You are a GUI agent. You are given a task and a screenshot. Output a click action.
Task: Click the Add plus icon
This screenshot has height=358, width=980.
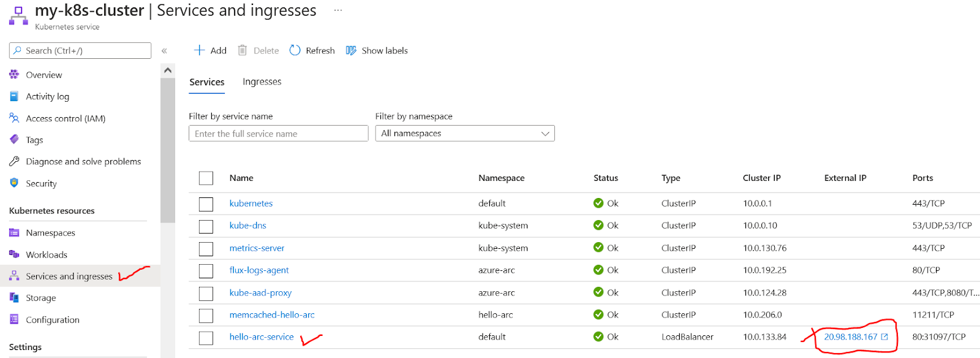199,50
